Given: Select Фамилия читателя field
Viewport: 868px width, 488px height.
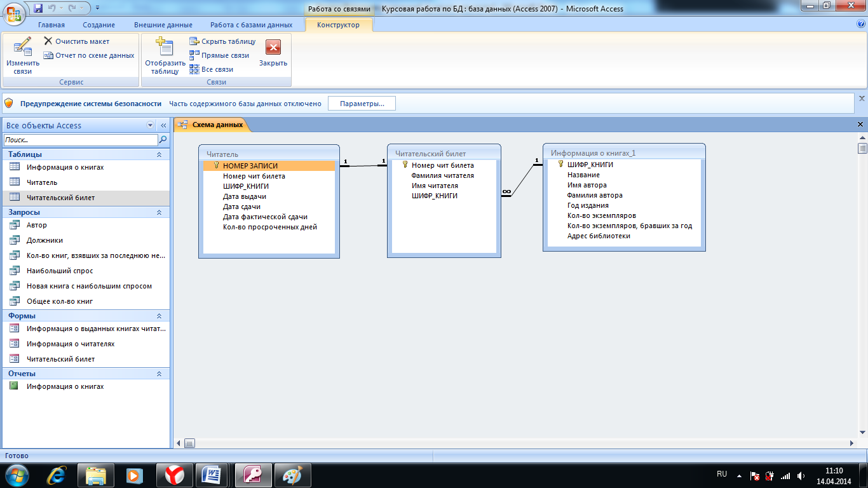Looking at the screenshot, I should click(442, 175).
